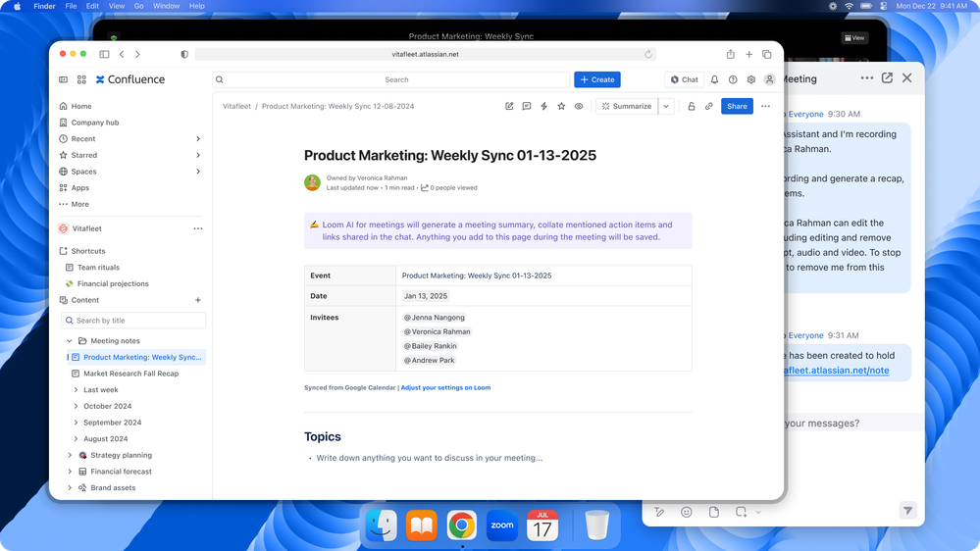
Task: Expand the Spaces menu chevron
Action: [x=198, y=172]
